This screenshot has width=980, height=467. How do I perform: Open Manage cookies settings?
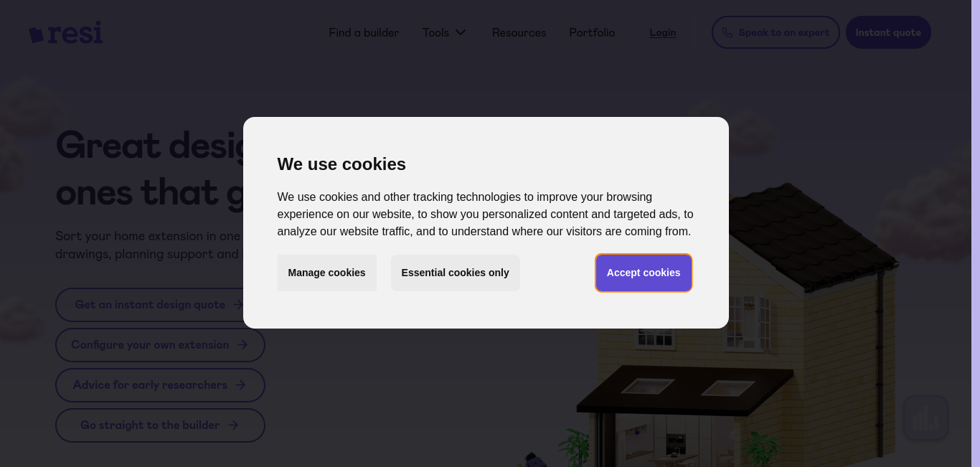click(x=326, y=273)
